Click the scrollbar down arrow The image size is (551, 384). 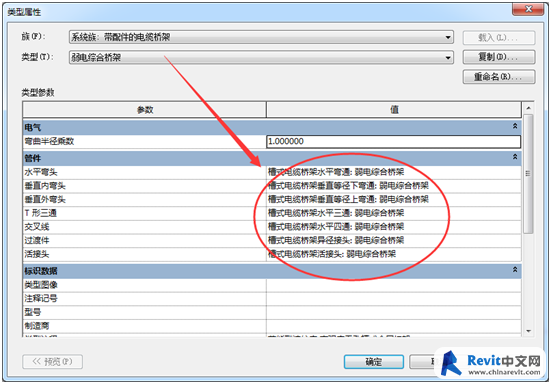click(528, 331)
